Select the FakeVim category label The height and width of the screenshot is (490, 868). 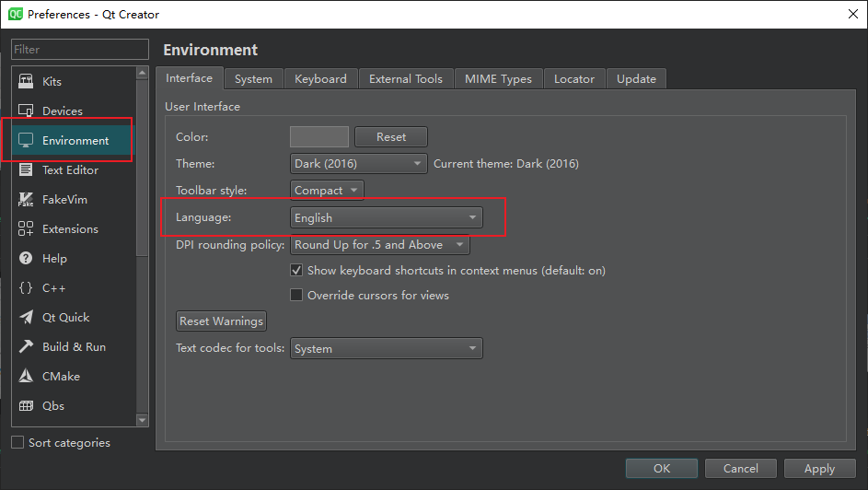click(x=64, y=199)
